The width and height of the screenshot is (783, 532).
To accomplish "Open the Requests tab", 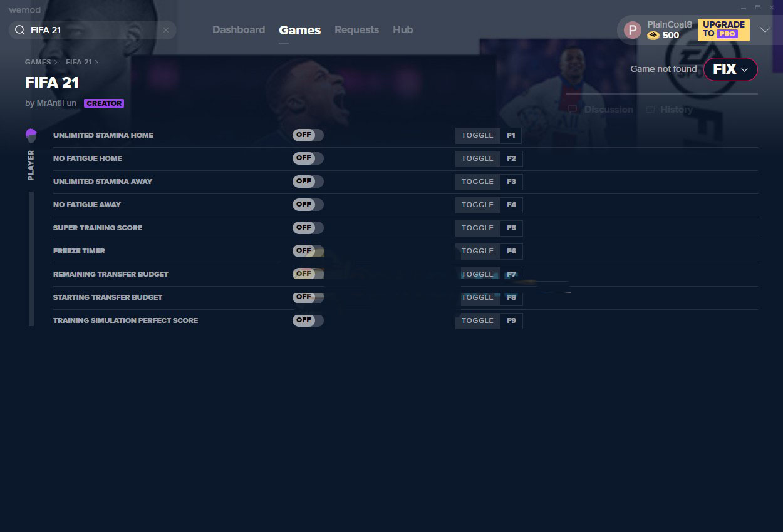I will 356,29.
